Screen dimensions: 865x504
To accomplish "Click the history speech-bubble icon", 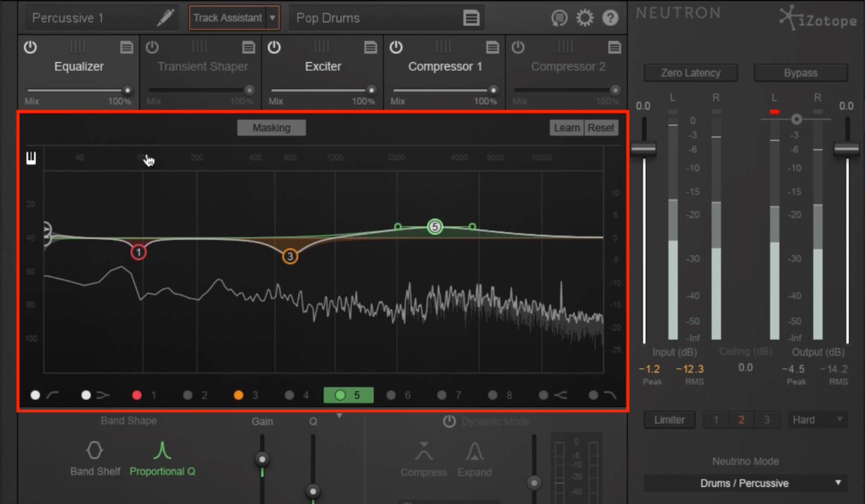I will pyautogui.click(x=559, y=18).
